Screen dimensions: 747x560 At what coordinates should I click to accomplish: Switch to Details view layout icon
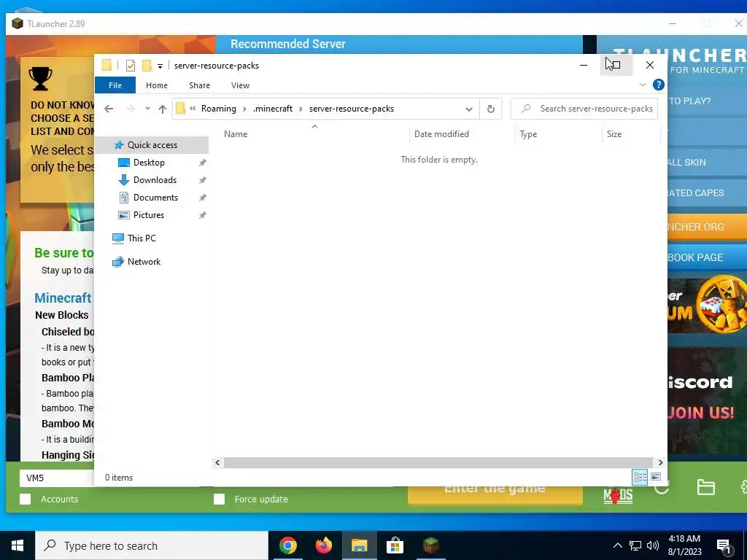coord(640,477)
